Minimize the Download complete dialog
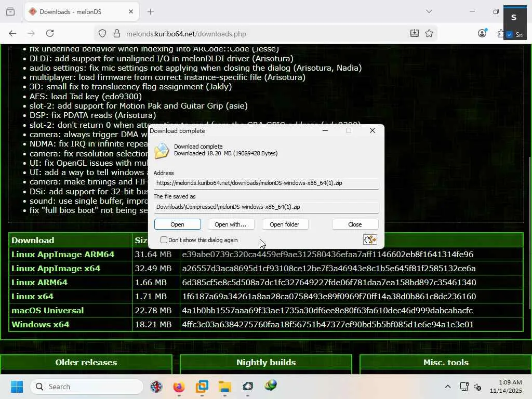Image resolution: width=532 pixels, height=399 pixels. [325, 130]
